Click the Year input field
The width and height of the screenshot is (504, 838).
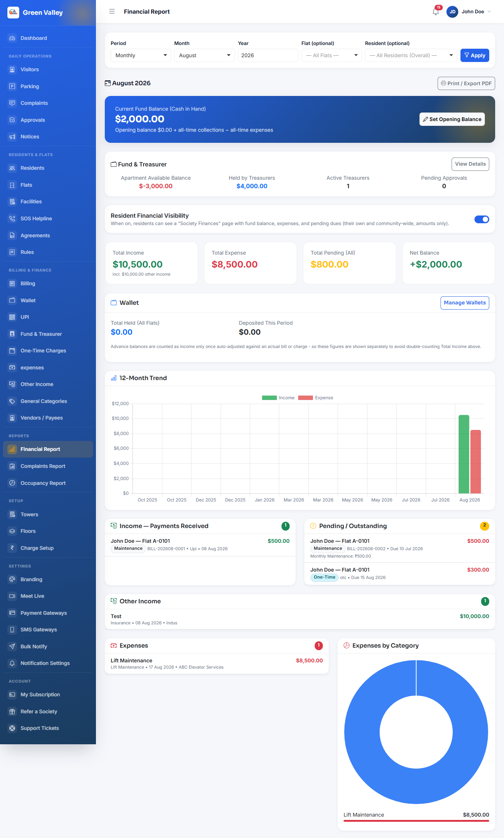[x=268, y=55]
